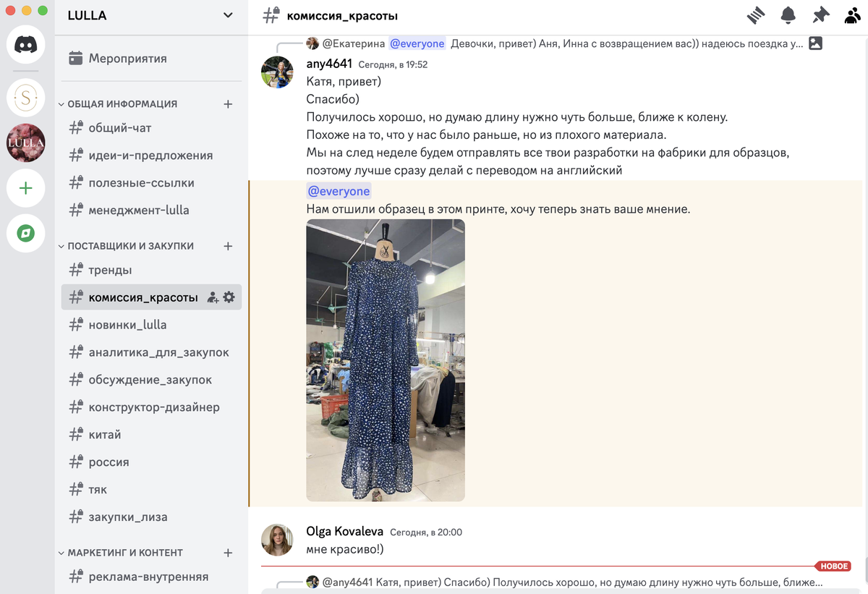
Task: Create channel in ОБЩАЯ ИНФОРМАЦИЯ category
Action: point(228,104)
